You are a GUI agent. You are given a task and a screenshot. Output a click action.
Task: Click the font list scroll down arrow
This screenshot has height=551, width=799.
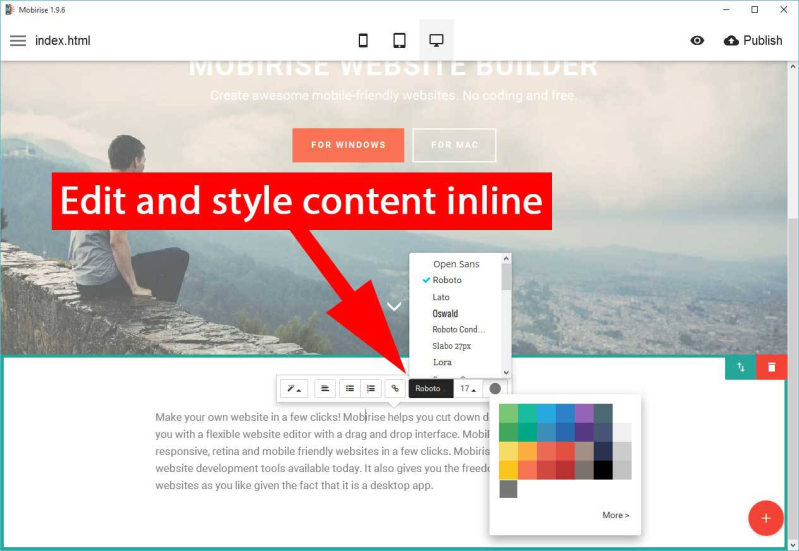pyautogui.click(x=506, y=373)
